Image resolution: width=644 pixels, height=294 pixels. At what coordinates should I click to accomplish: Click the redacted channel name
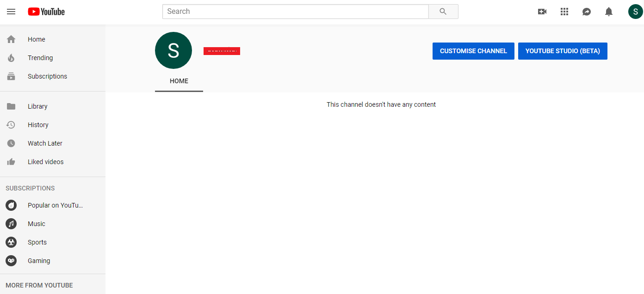(x=222, y=51)
